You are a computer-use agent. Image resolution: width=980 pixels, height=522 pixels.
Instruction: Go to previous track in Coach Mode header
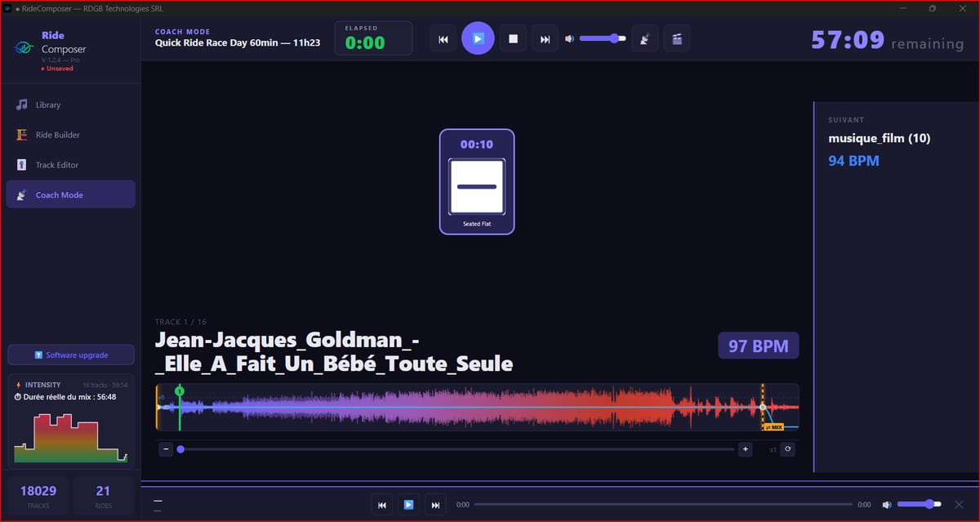point(443,38)
